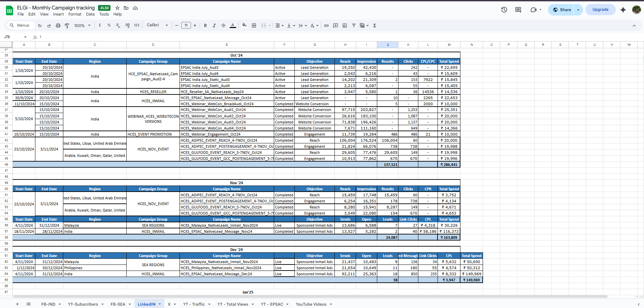Toggle strikethrough formatting
Image resolution: width=644 pixels, height=308 pixels.
tap(223, 26)
